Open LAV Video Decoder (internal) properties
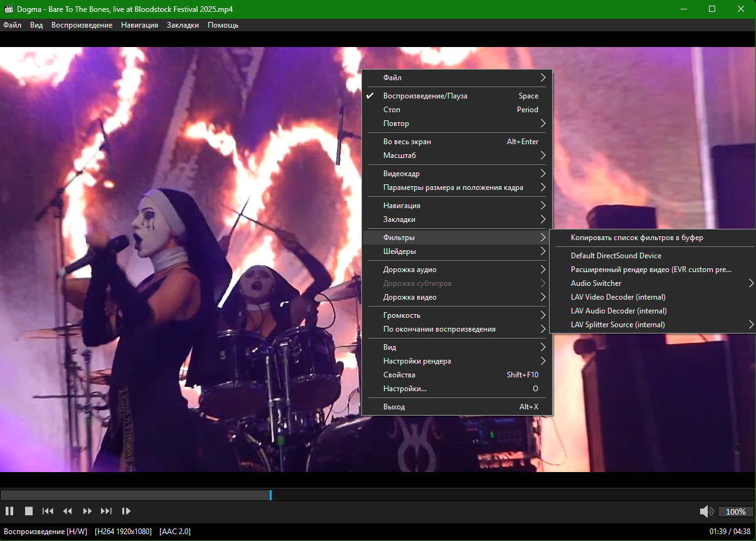 pos(618,297)
